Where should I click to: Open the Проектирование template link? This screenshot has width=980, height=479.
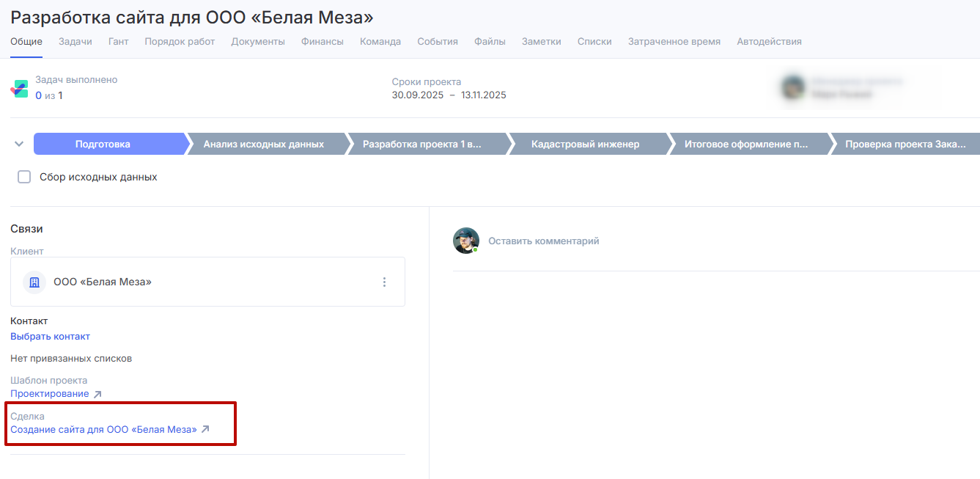[x=49, y=394]
